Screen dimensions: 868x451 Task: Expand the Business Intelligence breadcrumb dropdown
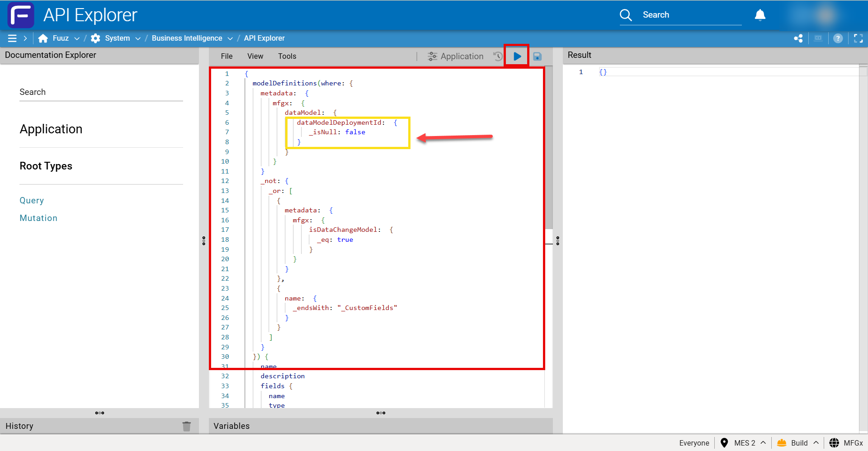pos(230,39)
